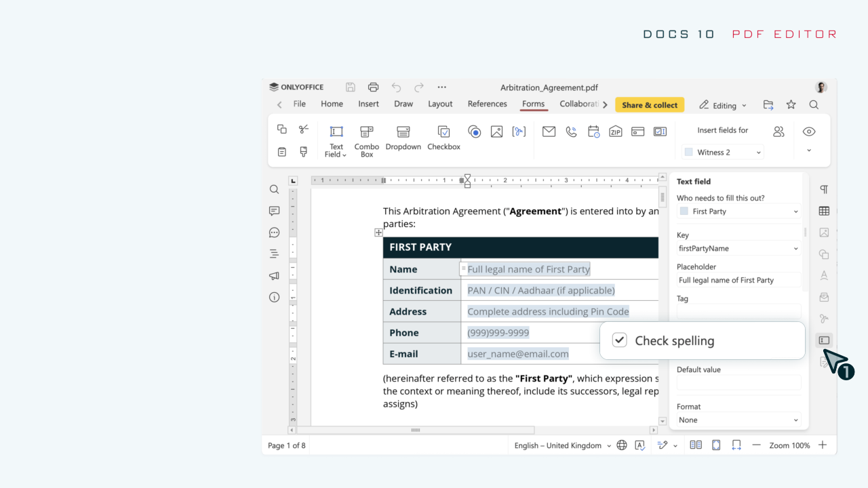Click the Save icon in title bar
This screenshot has height=488, width=868.
351,87
